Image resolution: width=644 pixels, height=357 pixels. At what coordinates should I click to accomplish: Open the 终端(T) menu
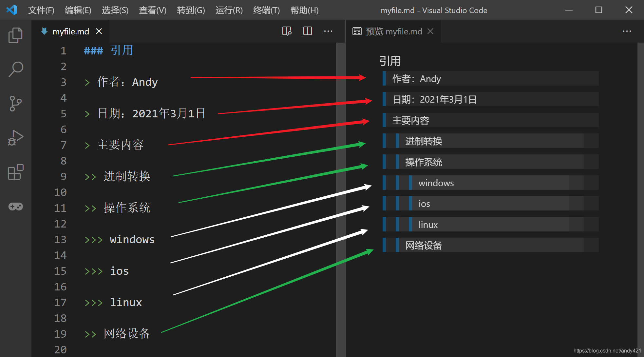(x=266, y=10)
